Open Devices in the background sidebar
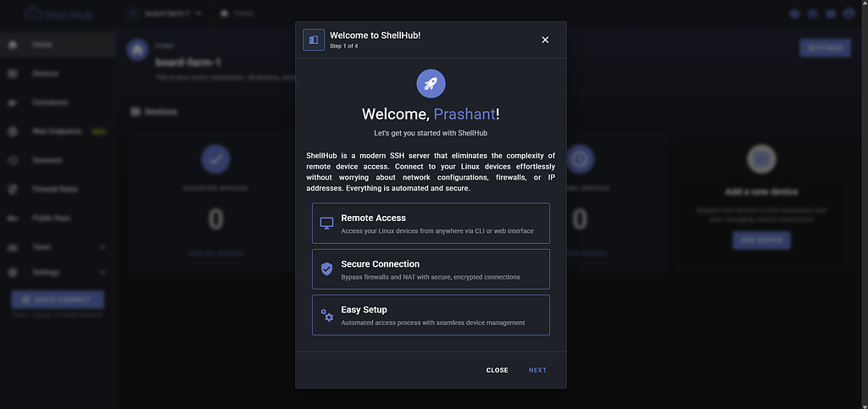This screenshot has width=868, height=409. point(58,74)
